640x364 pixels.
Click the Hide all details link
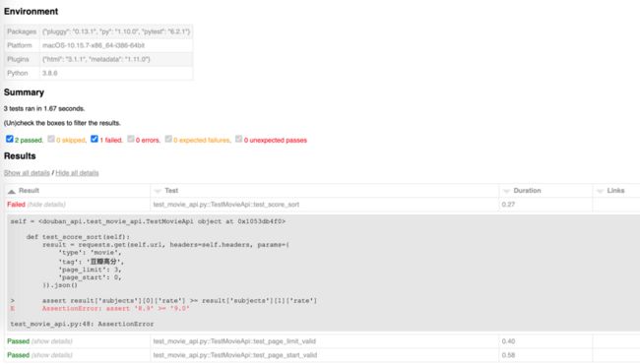[77, 173]
